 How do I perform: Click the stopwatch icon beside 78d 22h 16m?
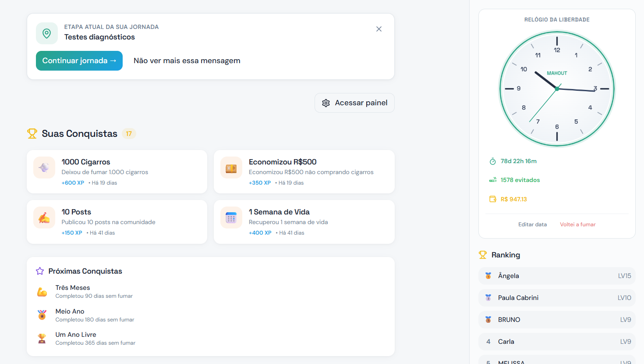[x=493, y=161]
